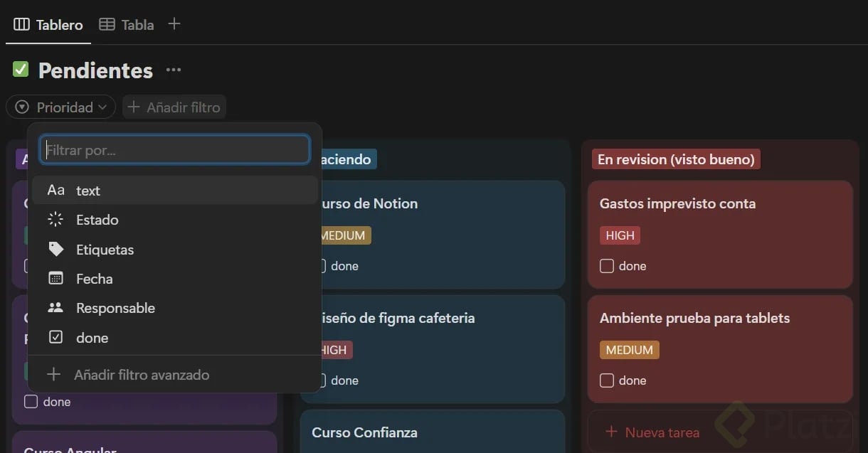
Task: Switch to the Tabla view tab
Action: pos(127,24)
